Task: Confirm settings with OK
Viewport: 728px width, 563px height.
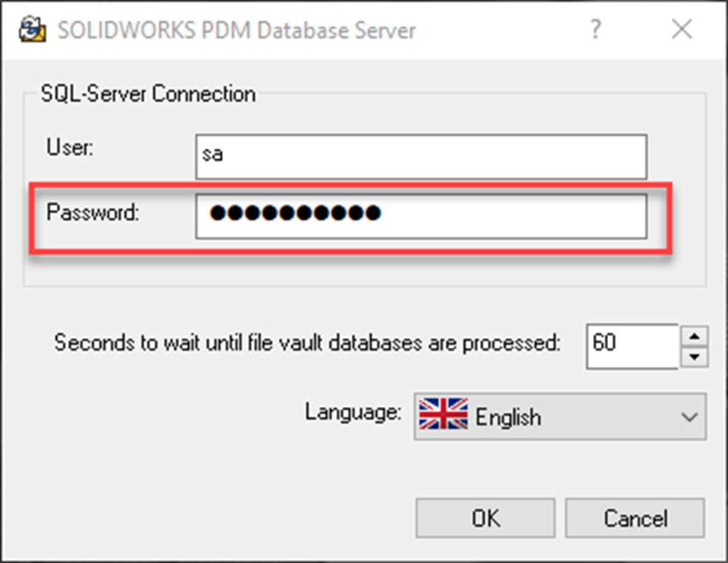Action: tap(485, 518)
